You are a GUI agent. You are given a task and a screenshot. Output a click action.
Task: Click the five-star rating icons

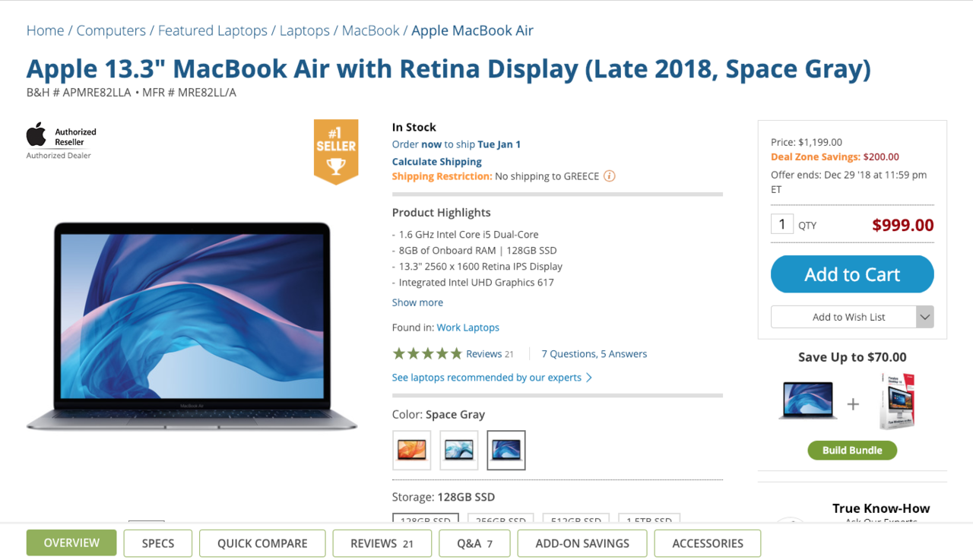coord(427,353)
